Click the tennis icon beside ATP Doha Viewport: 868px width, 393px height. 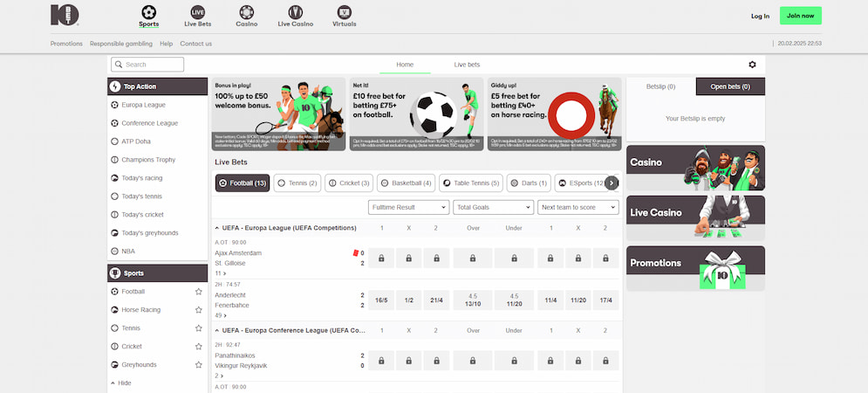pyautogui.click(x=114, y=141)
